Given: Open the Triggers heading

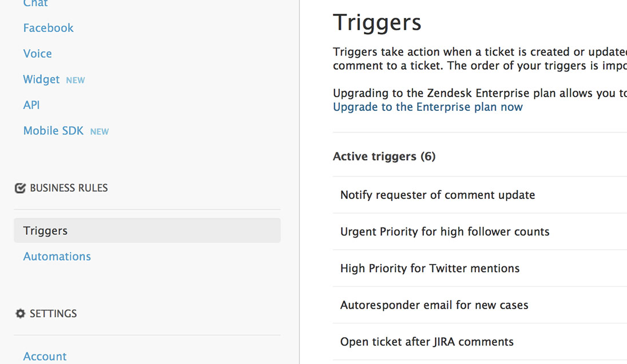Looking at the screenshot, I should coord(377,23).
